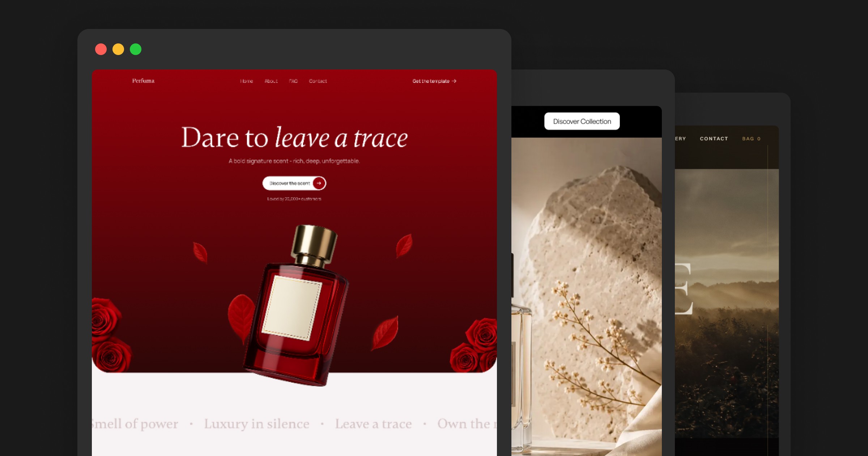Click the Dare to leave a trace headline
This screenshot has width=868, height=456.
pos(294,138)
